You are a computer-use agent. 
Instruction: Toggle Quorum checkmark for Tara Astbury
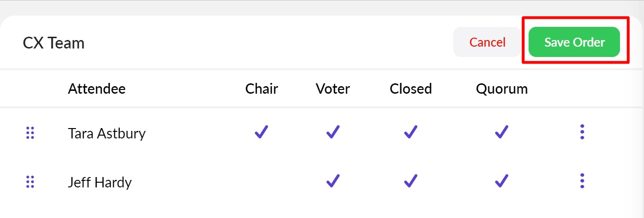(502, 132)
